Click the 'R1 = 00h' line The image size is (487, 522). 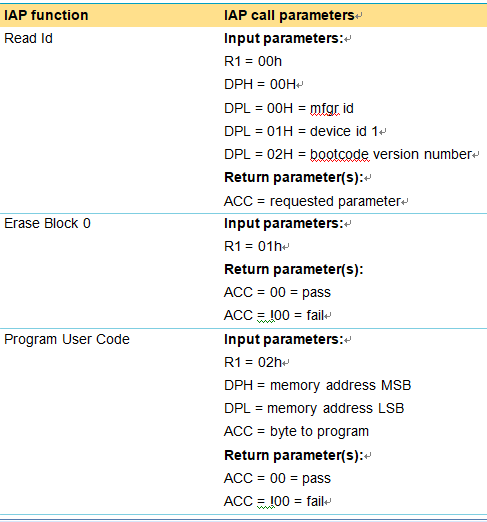click(x=253, y=61)
